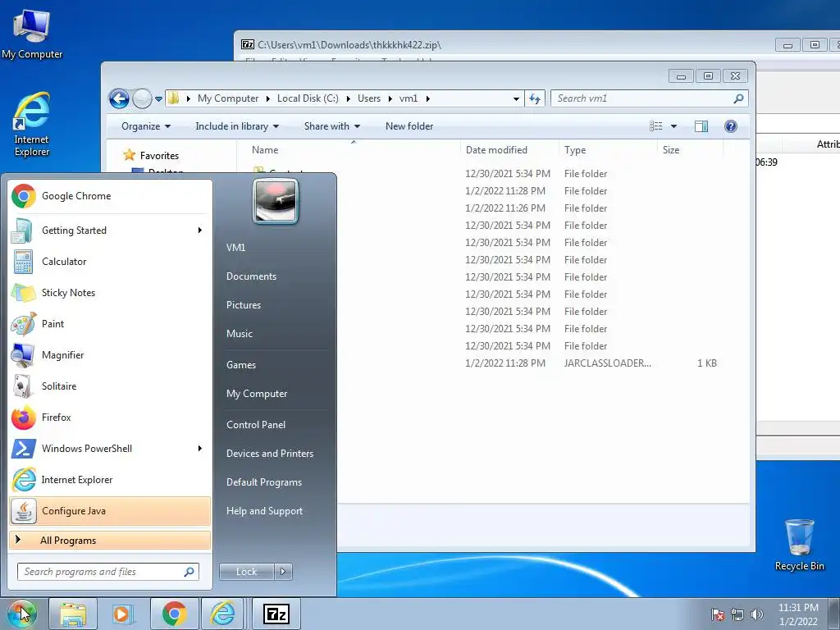Open Internet Explorer from the taskbar

(x=223, y=614)
